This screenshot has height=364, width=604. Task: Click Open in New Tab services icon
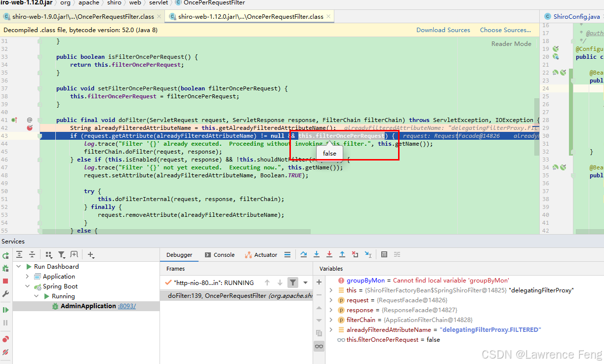point(74,255)
